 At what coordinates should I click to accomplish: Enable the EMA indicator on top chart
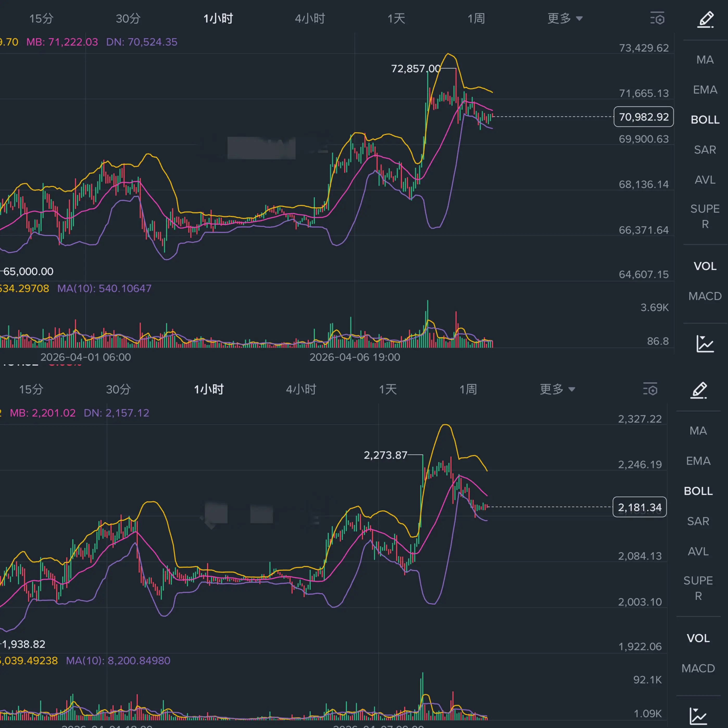705,90
